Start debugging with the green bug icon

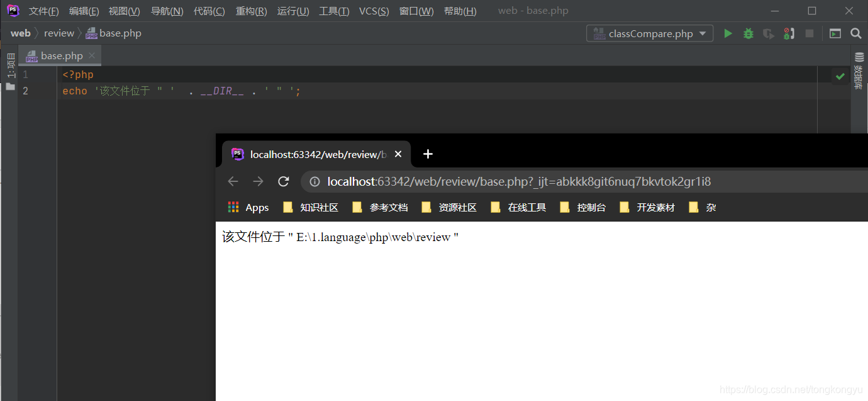click(x=748, y=33)
